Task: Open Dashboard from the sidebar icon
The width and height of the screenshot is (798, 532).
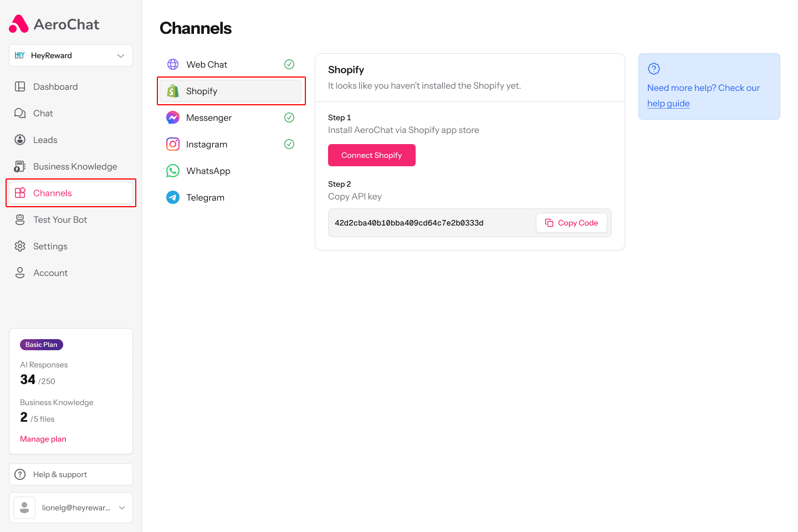Action: pyautogui.click(x=20, y=86)
